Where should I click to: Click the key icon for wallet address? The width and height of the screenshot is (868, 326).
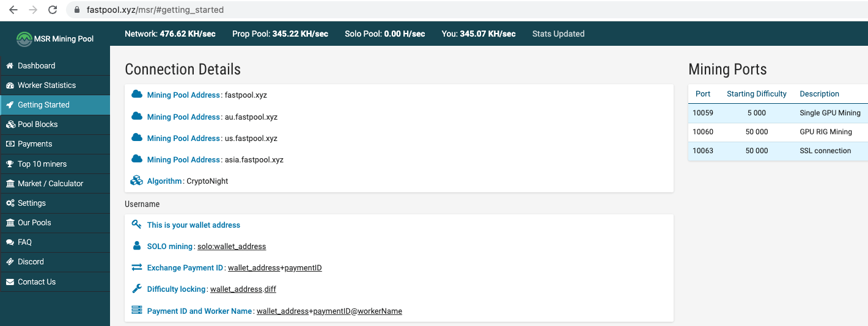pos(137,225)
